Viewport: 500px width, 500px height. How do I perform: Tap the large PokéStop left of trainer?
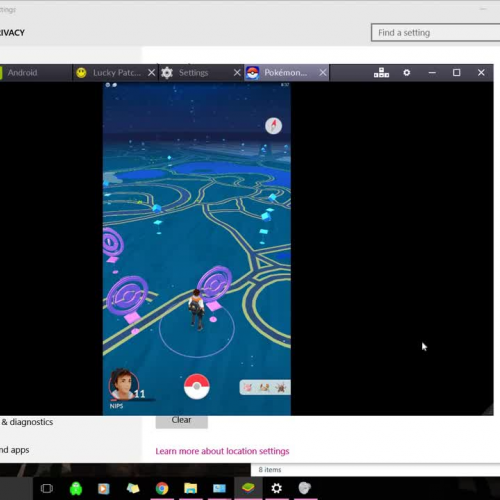coord(128,296)
